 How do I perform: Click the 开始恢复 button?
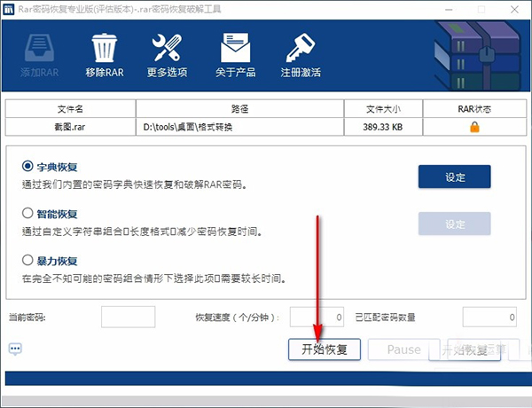(325, 349)
